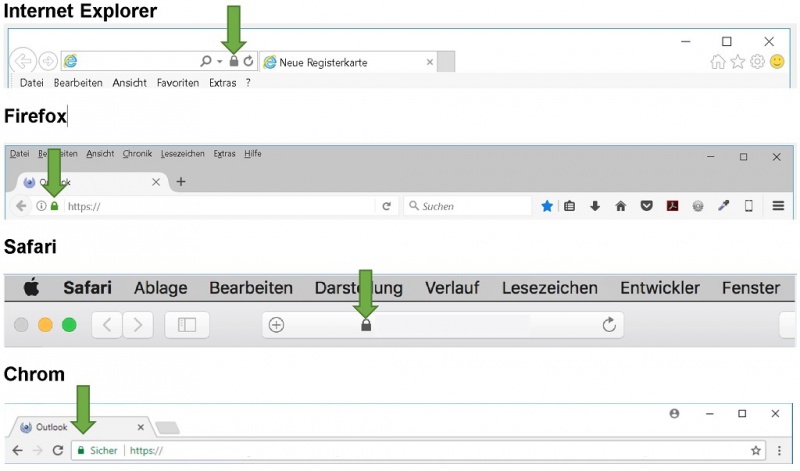Add a new Firefox tab with plus
Viewport: 800px width, 471px height.
181,182
